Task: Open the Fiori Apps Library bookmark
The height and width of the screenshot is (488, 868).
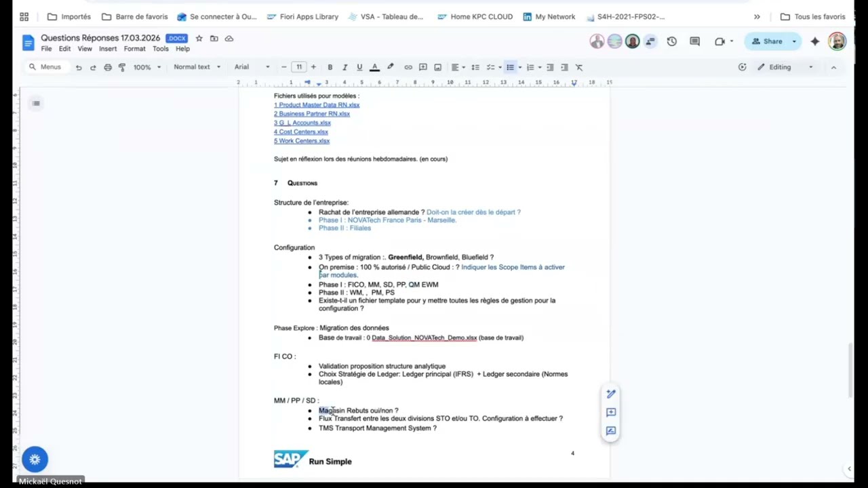Action: coord(302,16)
